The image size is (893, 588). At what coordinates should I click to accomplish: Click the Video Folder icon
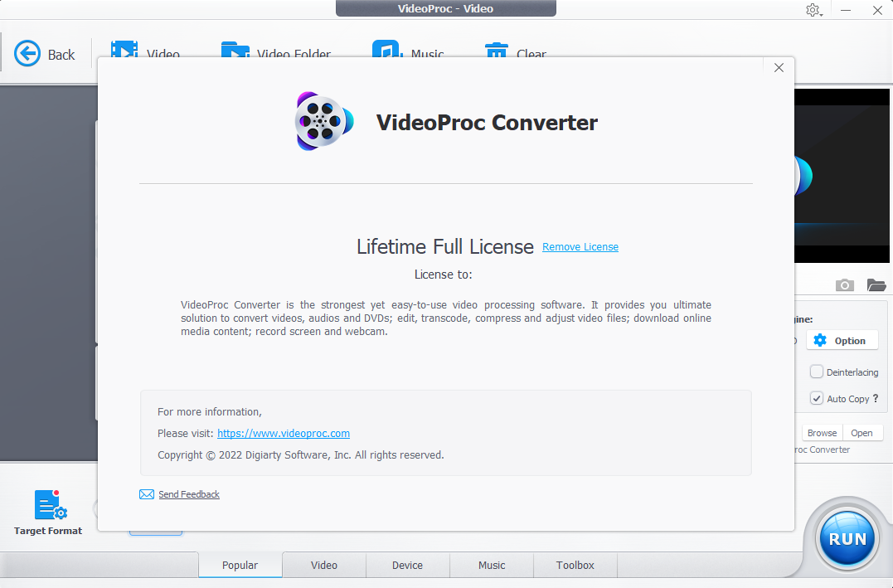point(235,49)
